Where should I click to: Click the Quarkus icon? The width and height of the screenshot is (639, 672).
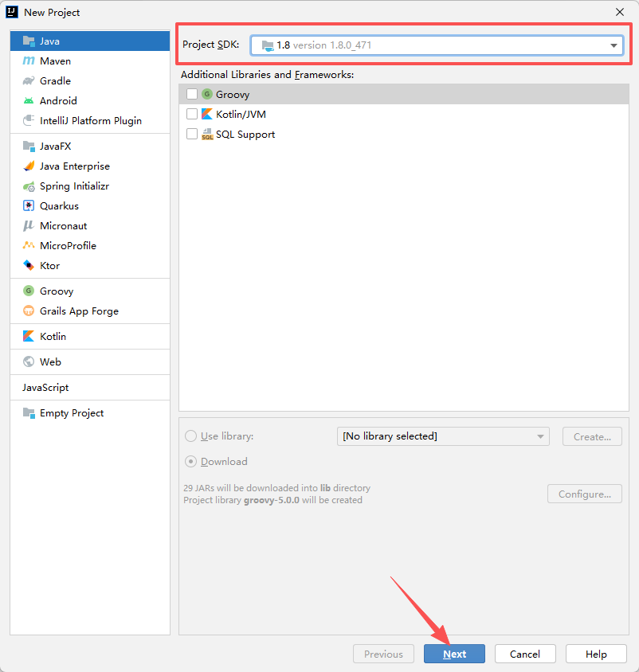coord(29,205)
